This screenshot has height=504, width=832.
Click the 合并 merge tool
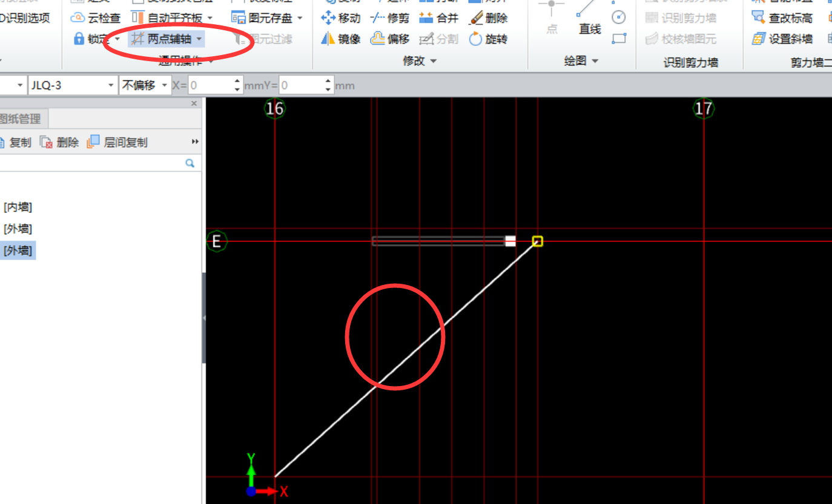click(439, 18)
